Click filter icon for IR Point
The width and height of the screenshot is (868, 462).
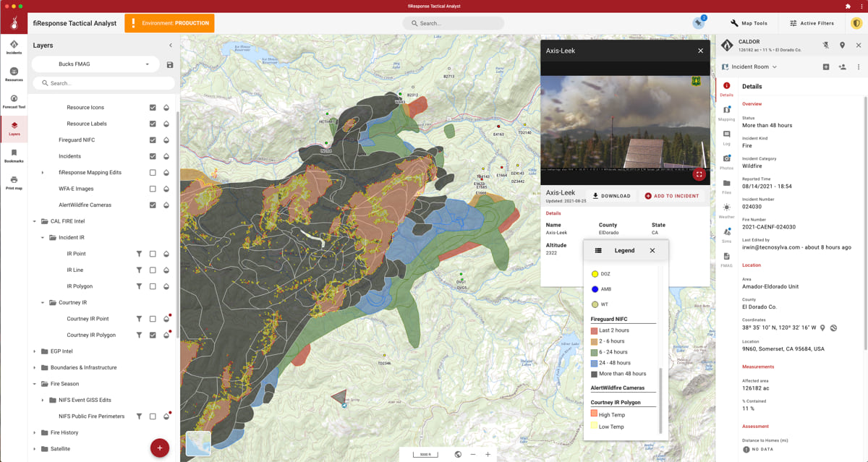tap(139, 254)
